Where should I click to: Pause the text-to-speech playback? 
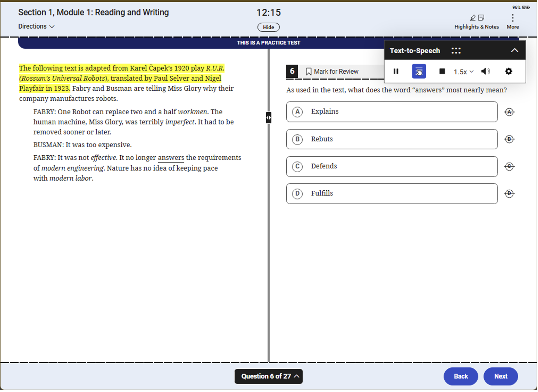point(396,71)
